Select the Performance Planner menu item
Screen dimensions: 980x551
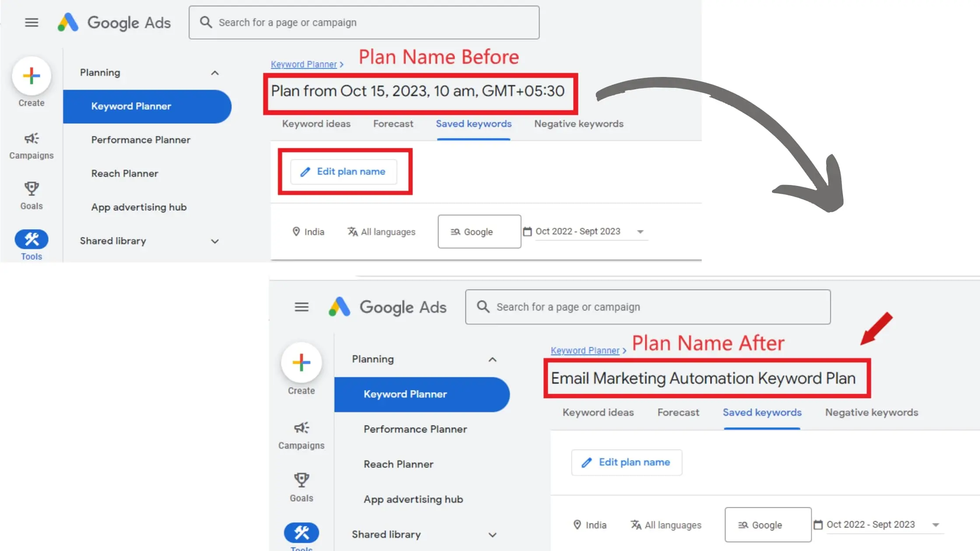140,140
